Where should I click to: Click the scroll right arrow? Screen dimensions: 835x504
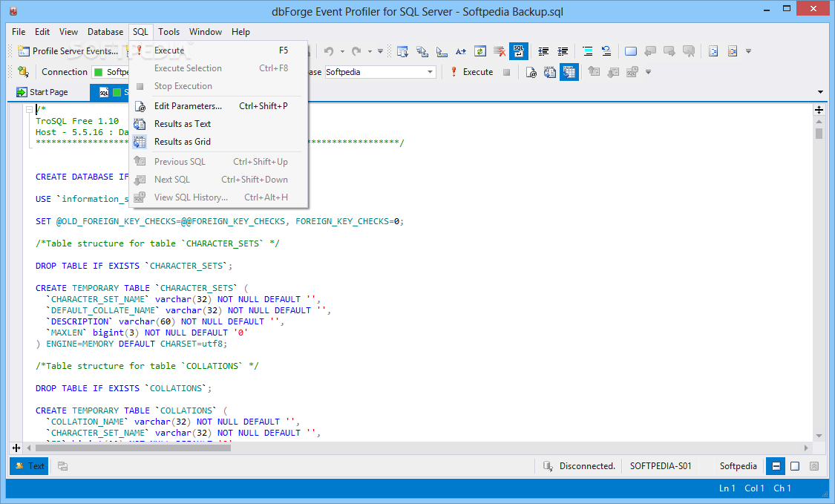click(x=806, y=448)
